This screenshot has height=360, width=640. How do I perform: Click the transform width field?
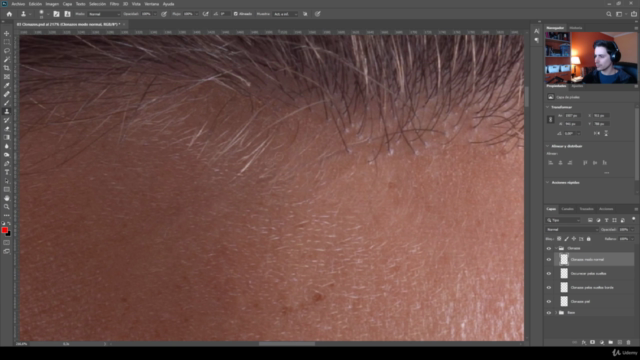coord(573,116)
